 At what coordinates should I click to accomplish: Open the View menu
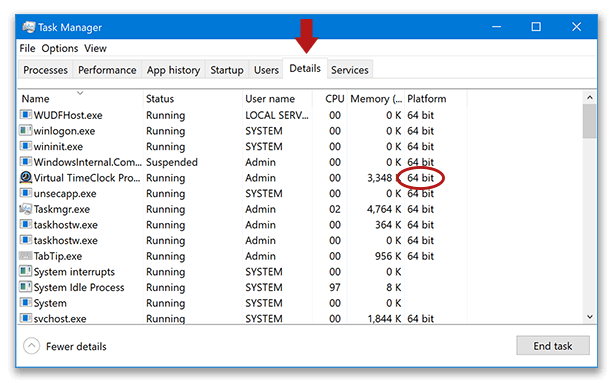point(95,48)
